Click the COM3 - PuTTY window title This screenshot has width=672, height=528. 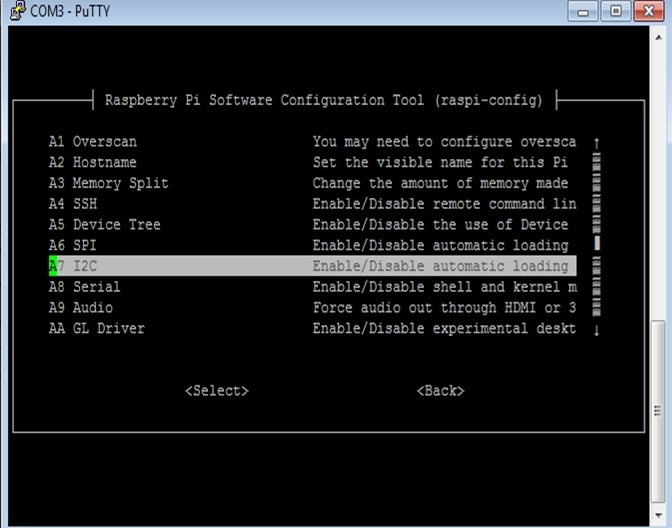point(70,11)
